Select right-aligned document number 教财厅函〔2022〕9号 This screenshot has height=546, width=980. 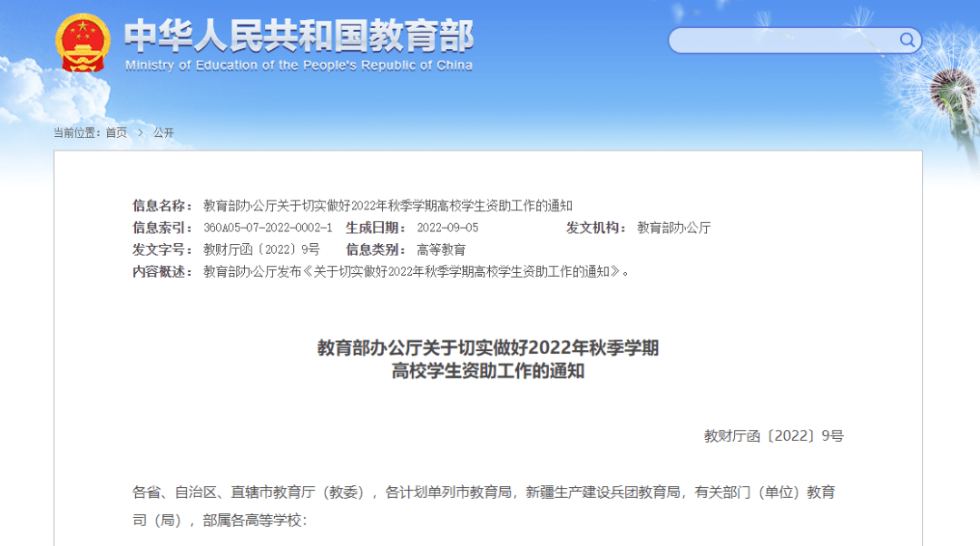[774, 435]
